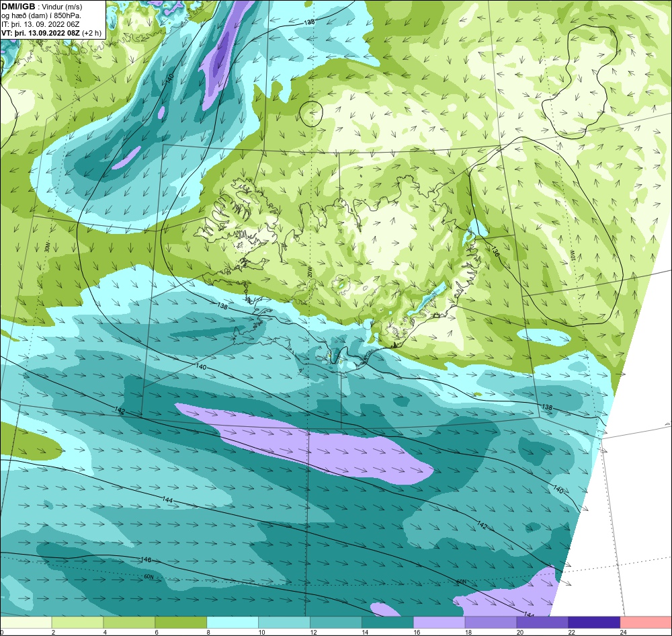
Task: Click the legend tick label 20
Action: click(520, 632)
